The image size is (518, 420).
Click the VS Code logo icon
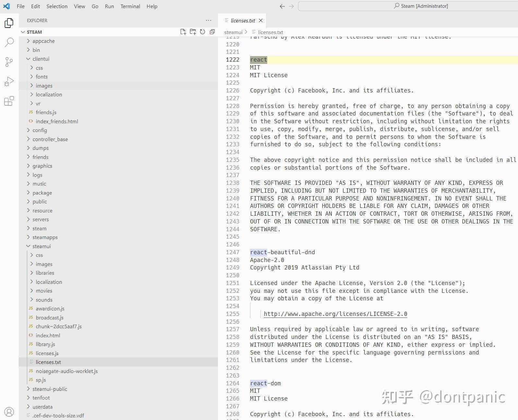point(6,6)
